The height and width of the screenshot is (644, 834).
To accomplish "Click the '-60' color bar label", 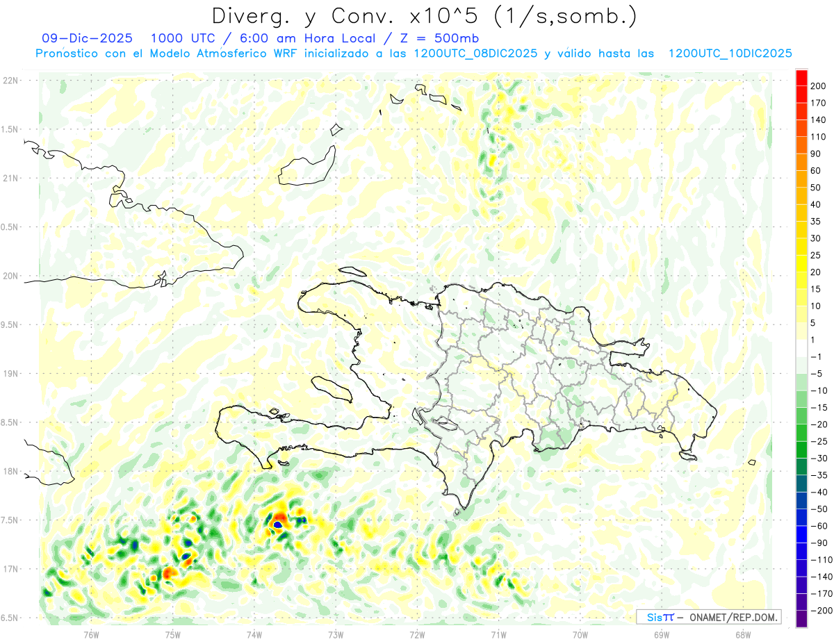I will pos(819,526).
